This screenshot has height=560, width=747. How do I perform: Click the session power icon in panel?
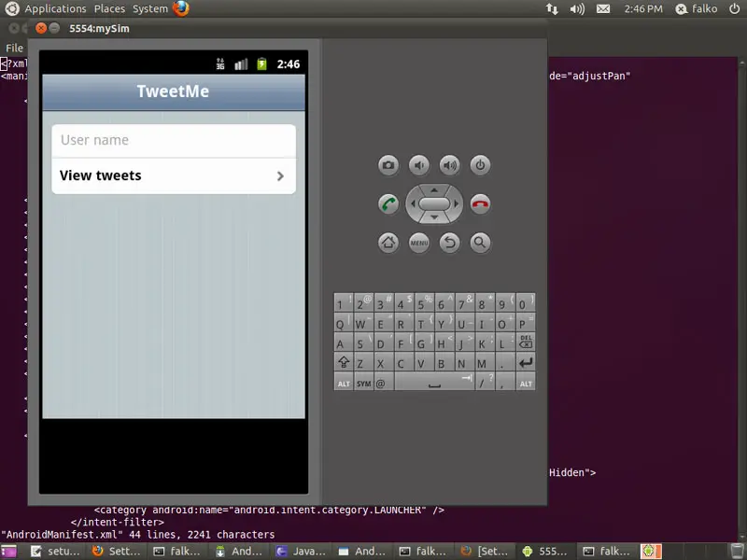pos(735,8)
